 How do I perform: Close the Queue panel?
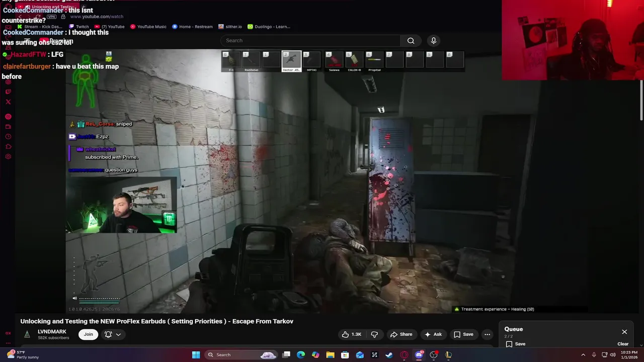click(x=624, y=332)
